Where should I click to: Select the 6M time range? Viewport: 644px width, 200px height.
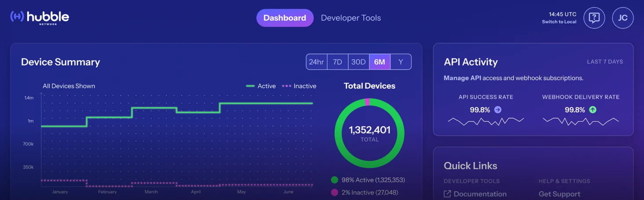(380, 62)
